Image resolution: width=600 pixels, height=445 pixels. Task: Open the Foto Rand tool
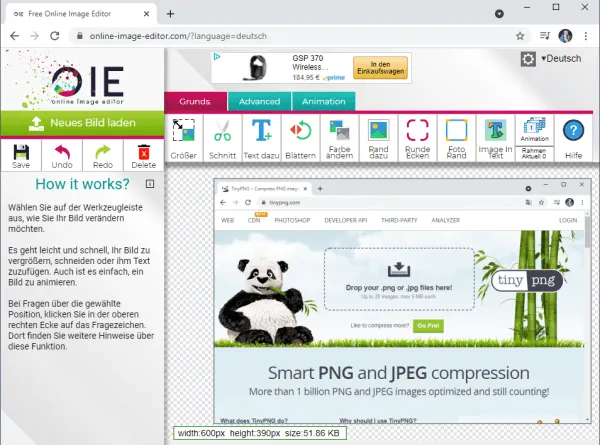(x=457, y=138)
